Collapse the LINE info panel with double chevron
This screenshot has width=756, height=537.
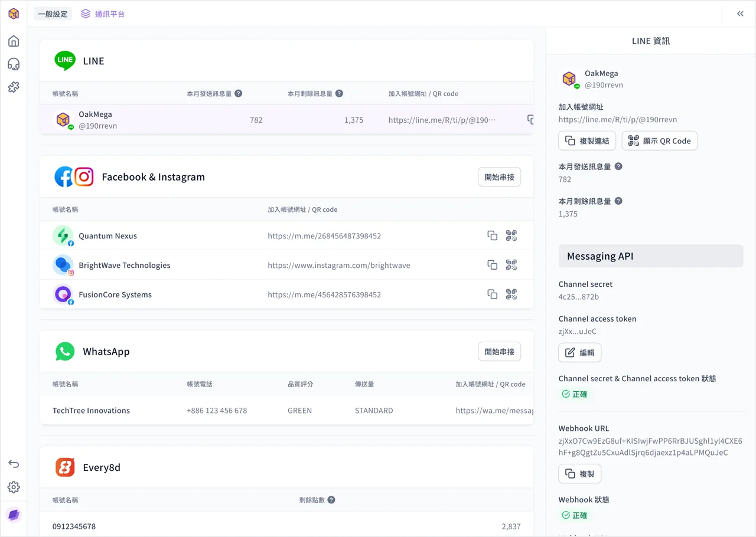[x=740, y=14]
